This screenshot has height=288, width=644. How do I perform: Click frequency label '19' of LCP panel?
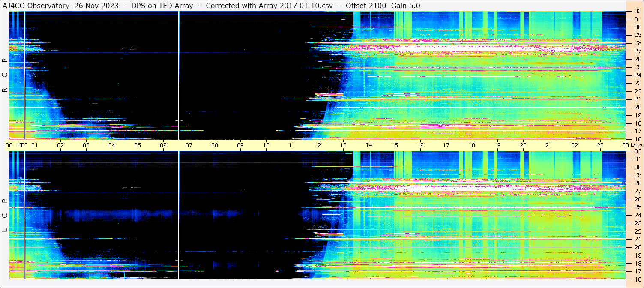637,255
